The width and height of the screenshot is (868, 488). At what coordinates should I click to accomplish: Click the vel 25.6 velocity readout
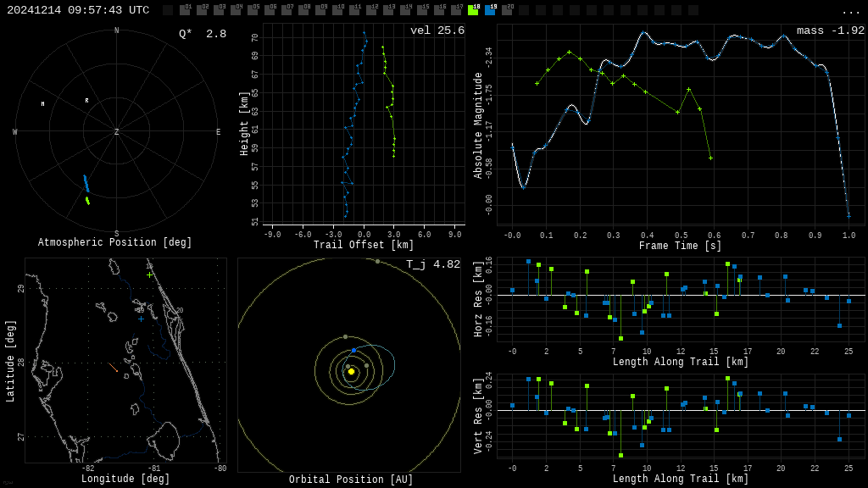pos(437,30)
